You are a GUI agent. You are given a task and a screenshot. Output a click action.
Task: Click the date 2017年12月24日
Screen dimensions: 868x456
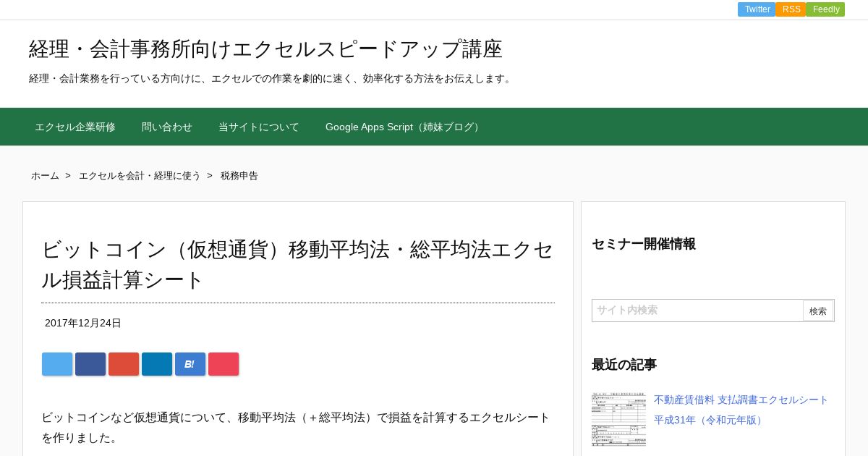point(83,323)
